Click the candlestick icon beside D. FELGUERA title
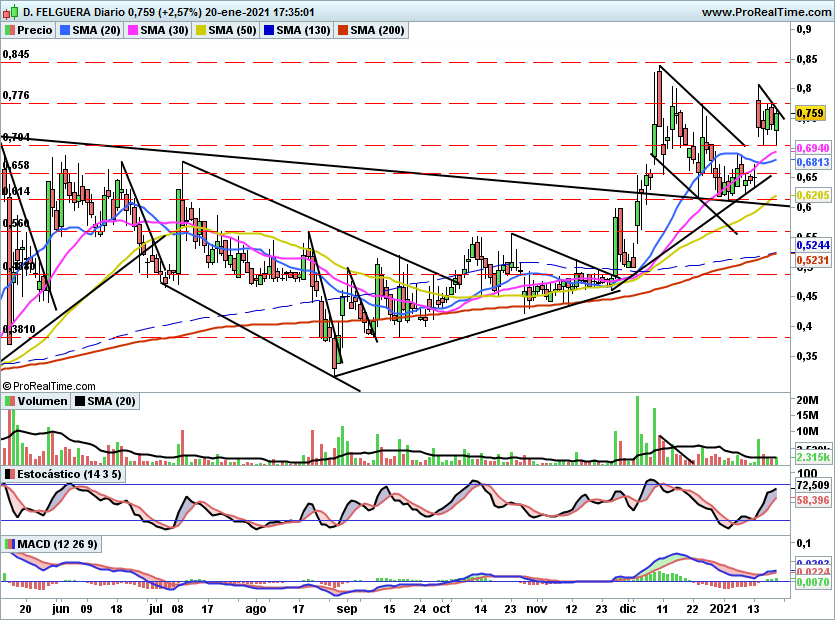This screenshot has height=620, width=835. coord(11,11)
